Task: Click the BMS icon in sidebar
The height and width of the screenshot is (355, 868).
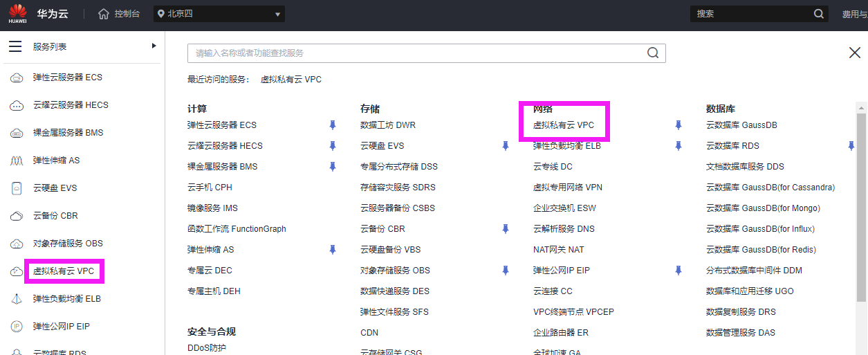Action: point(17,133)
